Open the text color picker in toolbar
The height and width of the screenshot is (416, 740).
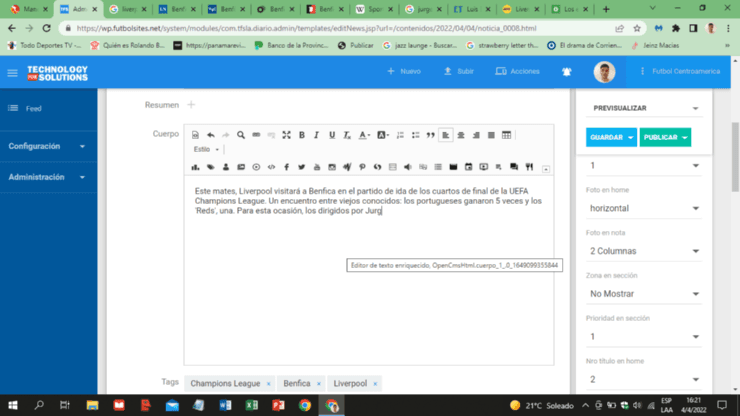coord(365,135)
